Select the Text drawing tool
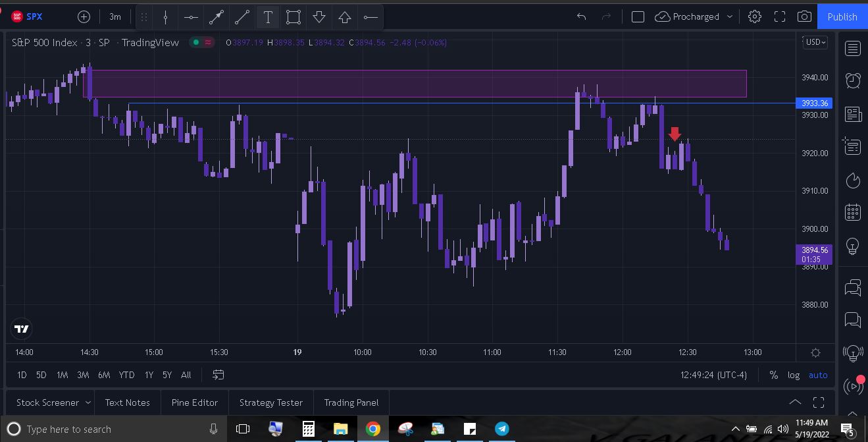Screen dimensions: 868x442 click(x=268, y=17)
